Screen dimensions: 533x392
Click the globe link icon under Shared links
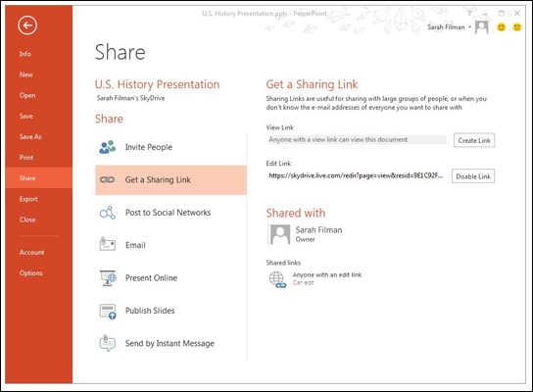point(277,280)
